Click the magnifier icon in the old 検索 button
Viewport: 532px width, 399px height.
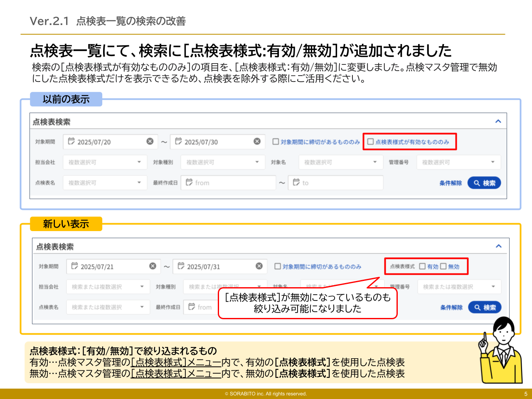pos(476,182)
